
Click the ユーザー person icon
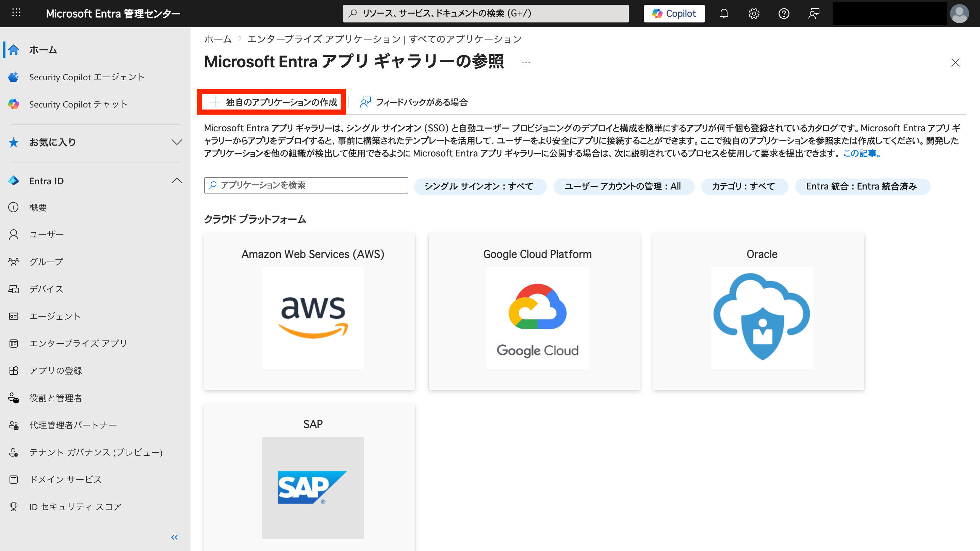coord(14,235)
